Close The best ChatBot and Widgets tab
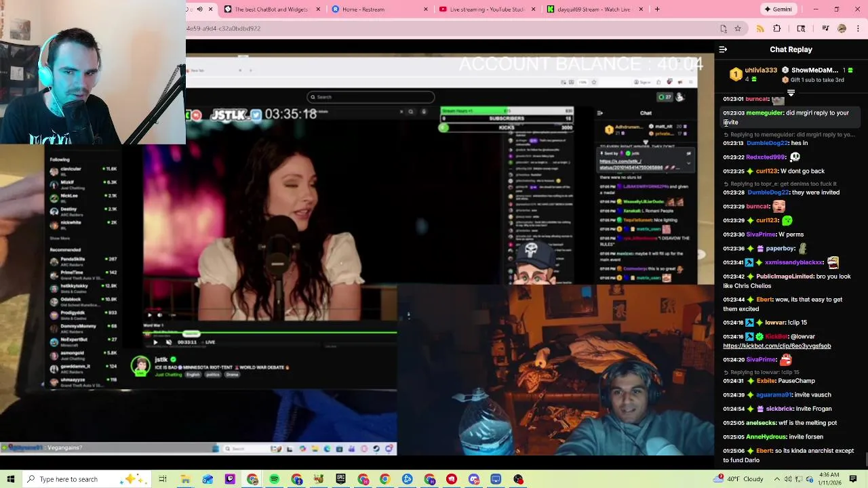Viewport: 868px width, 488px height. pyautogui.click(x=318, y=9)
